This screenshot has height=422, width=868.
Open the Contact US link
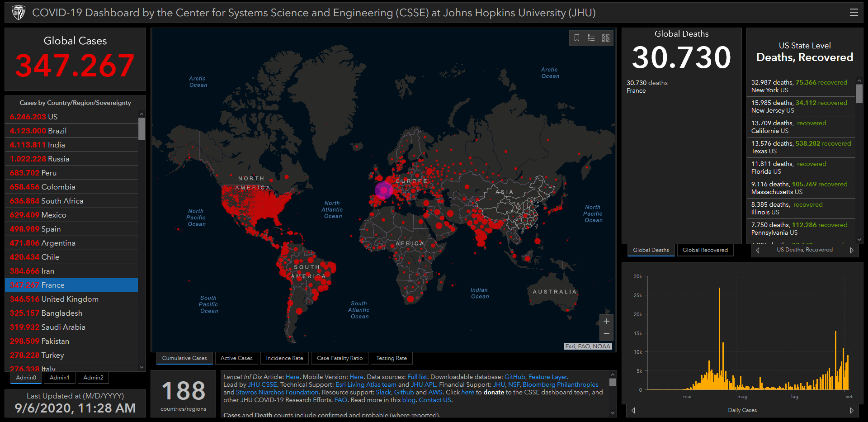point(435,400)
